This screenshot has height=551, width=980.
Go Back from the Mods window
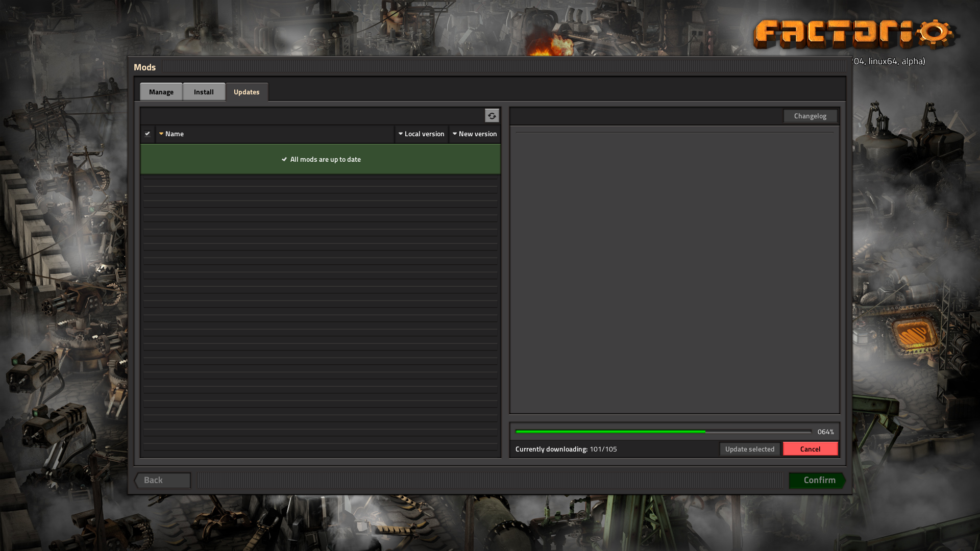[162, 480]
